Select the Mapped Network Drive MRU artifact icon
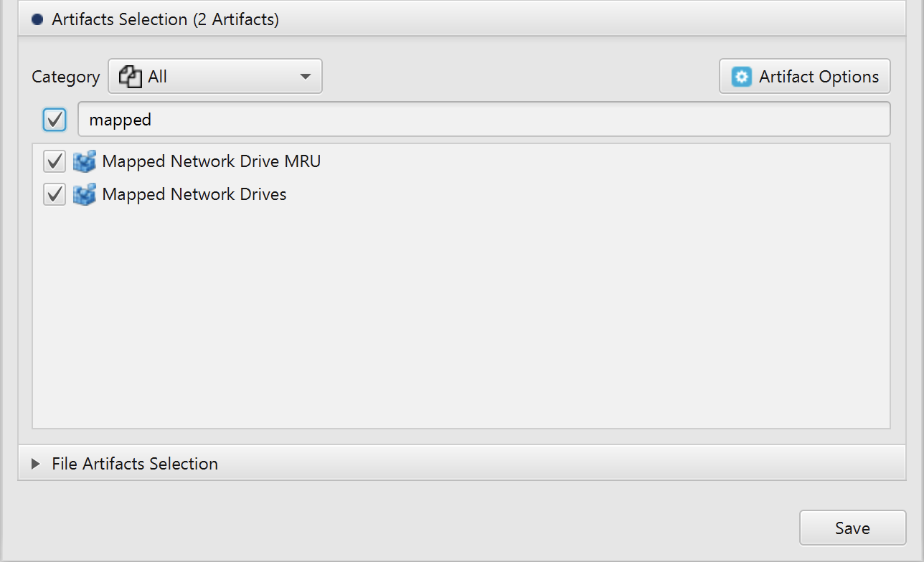Image resolution: width=924 pixels, height=562 pixels. coord(84,161)
